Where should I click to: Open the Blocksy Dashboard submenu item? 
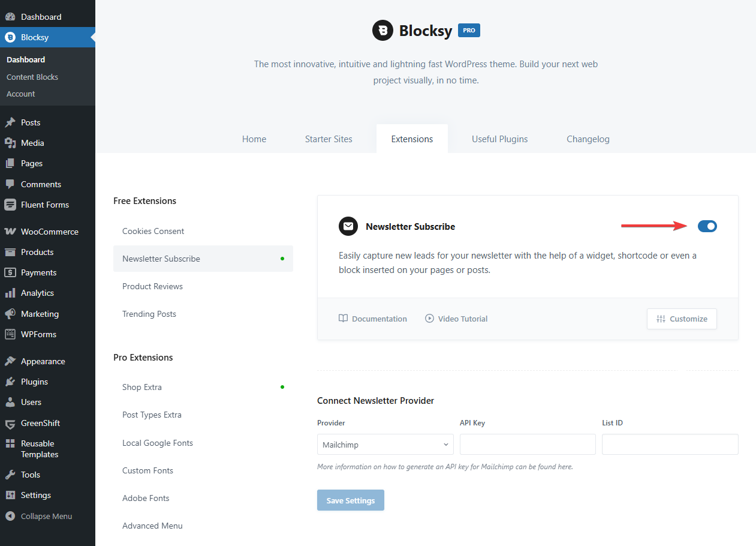[x=26, y=59]
